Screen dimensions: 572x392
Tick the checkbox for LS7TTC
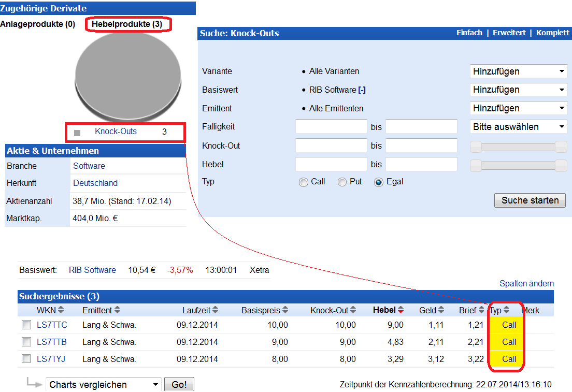[26, 325]
